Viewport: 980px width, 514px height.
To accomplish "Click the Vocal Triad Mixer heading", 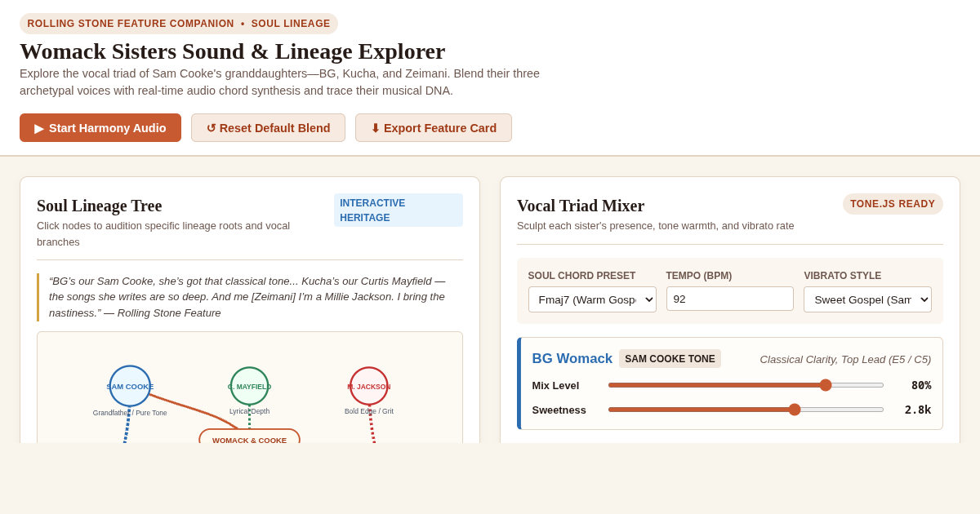I will coord(581,206).
